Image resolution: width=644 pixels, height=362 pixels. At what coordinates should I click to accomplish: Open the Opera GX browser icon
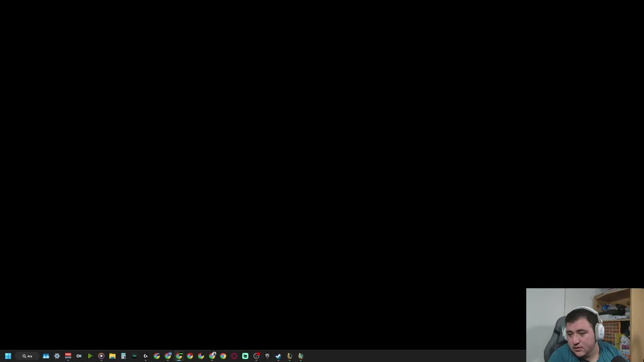(234, 356)
